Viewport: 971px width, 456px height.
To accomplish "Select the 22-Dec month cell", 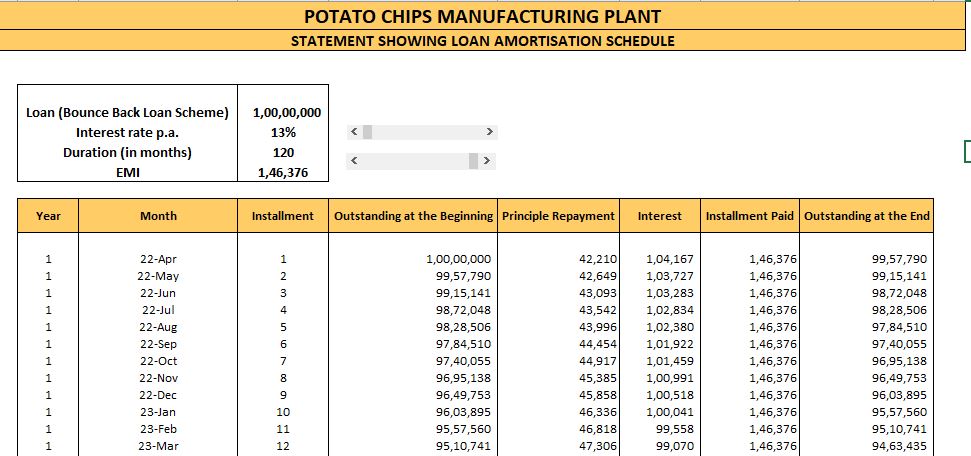I will (158, 395).
